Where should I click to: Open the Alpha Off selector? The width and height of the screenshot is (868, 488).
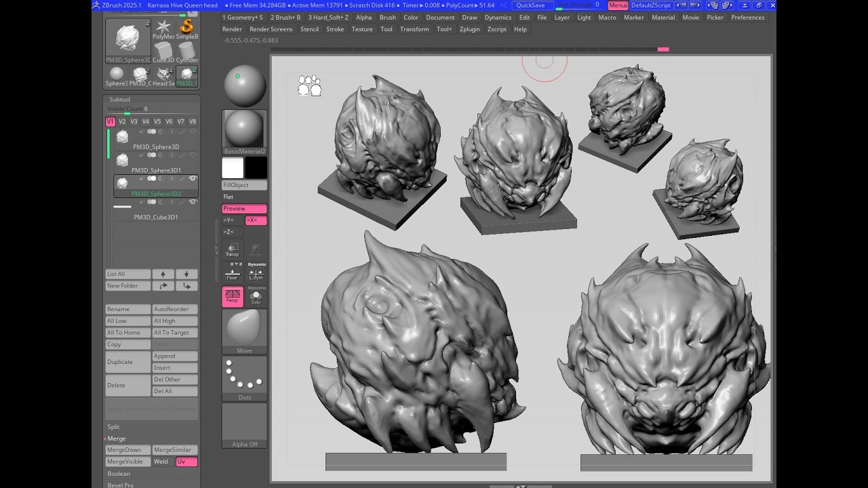tap(244, 426)
